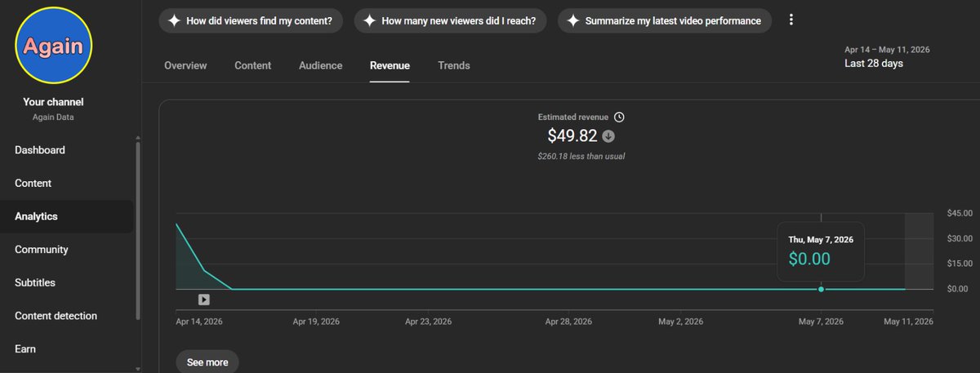The width and height of the screenshot is (980, 373).
Task: Click the $49.82 estimated revenue value
Action: click(x=572, y=136)
